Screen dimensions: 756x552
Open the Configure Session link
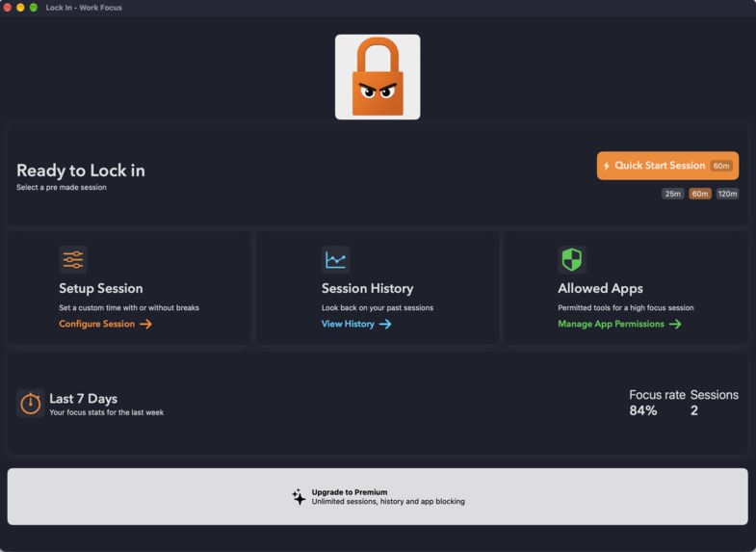pyautogui.click(x=106, y=324)
